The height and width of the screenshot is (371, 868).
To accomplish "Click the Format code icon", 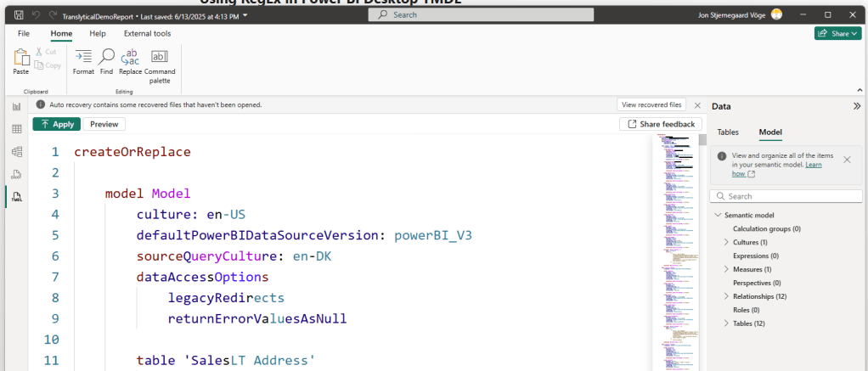I will [x=83, y=57].
